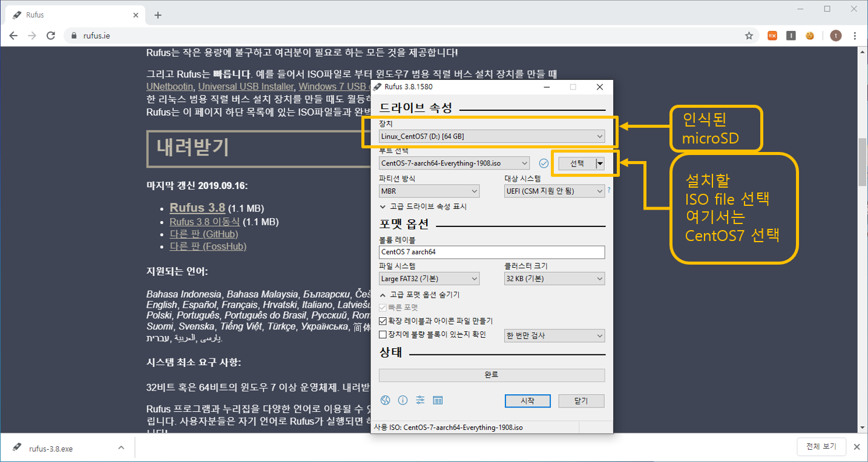Click the 내려받기 heading
The image size is (868, 462).
coord(193,147)
